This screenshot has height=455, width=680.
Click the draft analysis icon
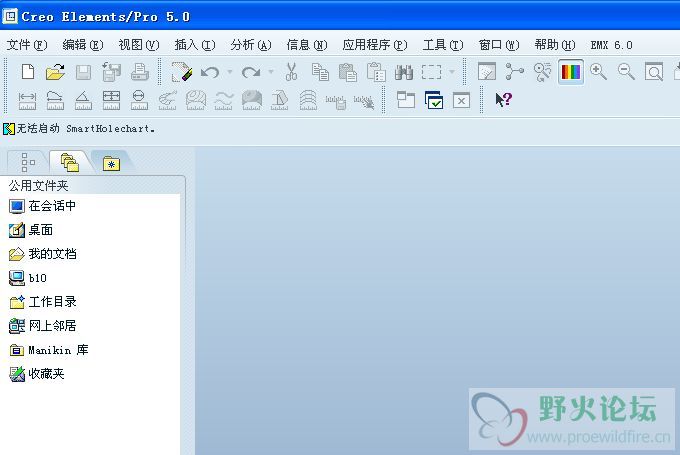pyautogui.click(x=279, y=100)
